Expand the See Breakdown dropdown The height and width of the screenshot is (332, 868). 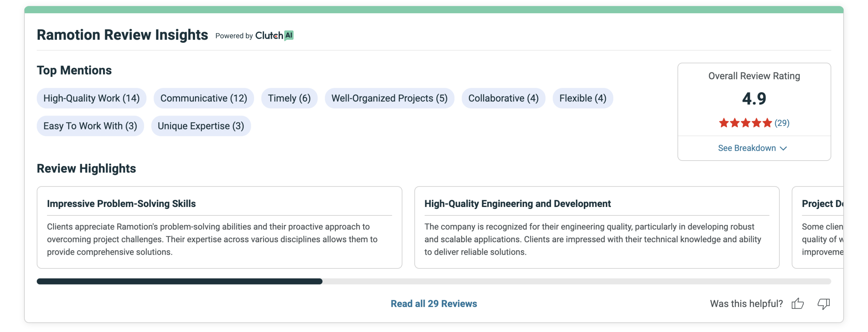[747, 148]
